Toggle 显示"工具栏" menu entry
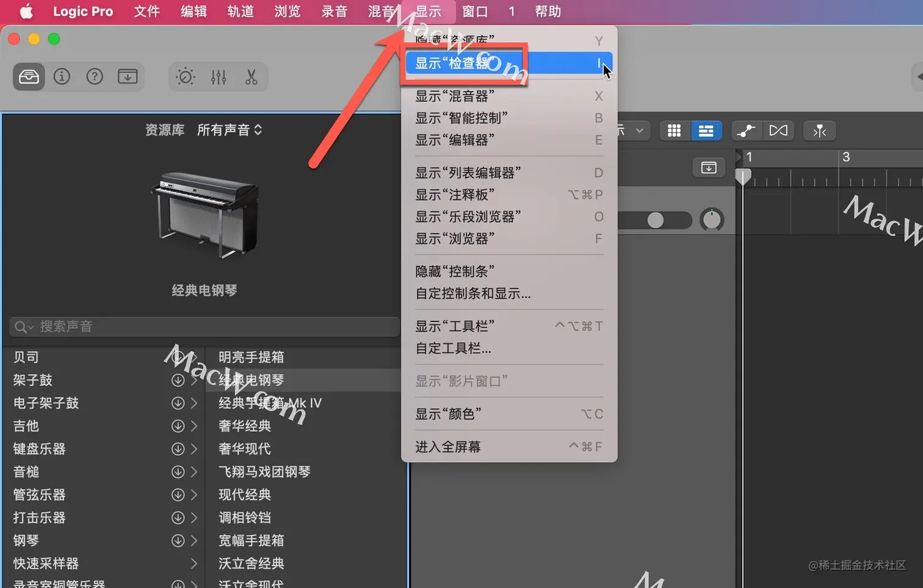Viewport: 923px width, 588px height. [x=509, y=326]
